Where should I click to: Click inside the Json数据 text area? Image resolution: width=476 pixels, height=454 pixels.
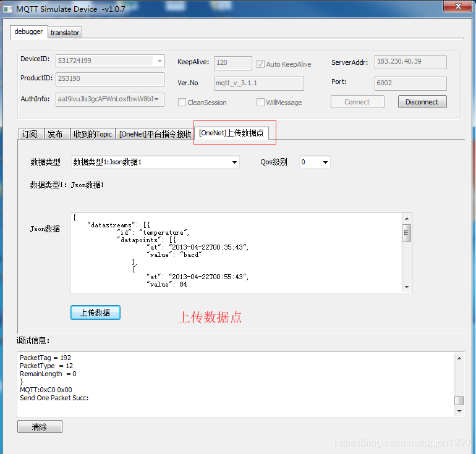coord(236,252)
